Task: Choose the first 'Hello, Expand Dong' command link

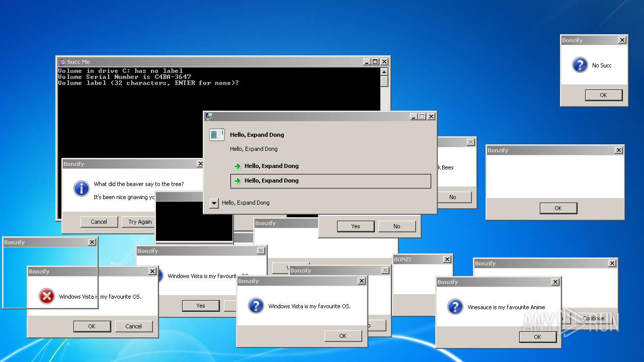Action: pyautogui.click(x=331, y=166)
